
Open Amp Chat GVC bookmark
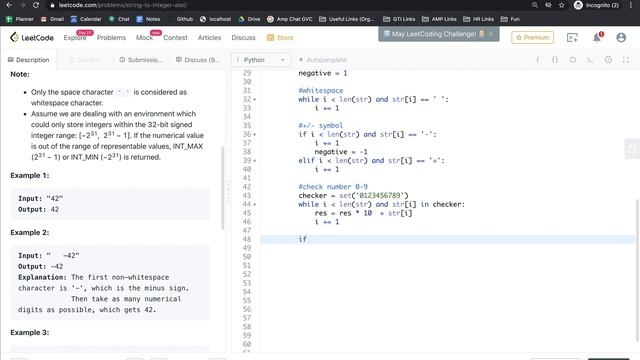[289, 19]
